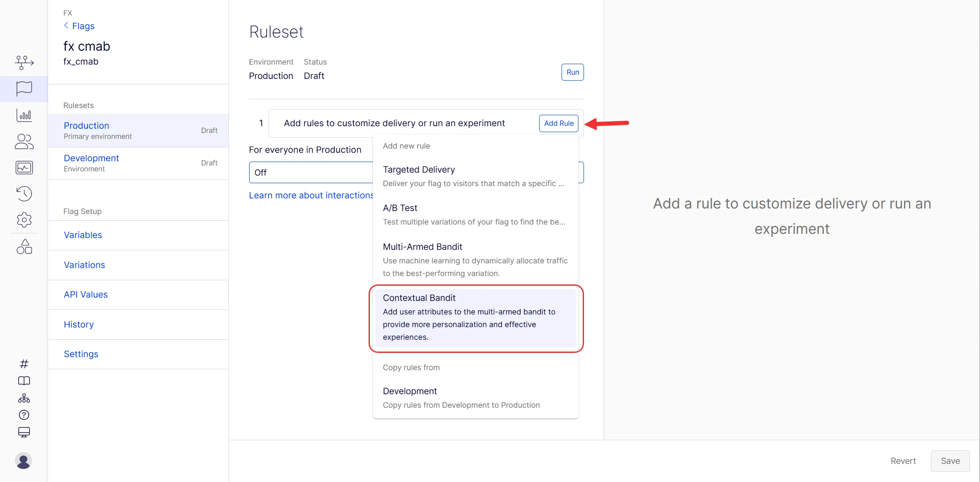Viewport: 980px width, 482px height.
Task: Go back to Flags via chevron link
Action: coord(79,26)
